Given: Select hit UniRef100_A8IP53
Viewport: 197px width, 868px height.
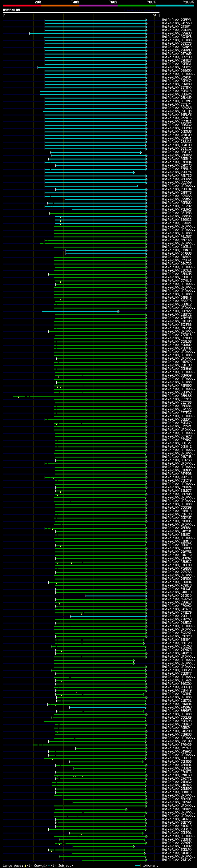Looking at the screenshot, I should tap(177, 213).
